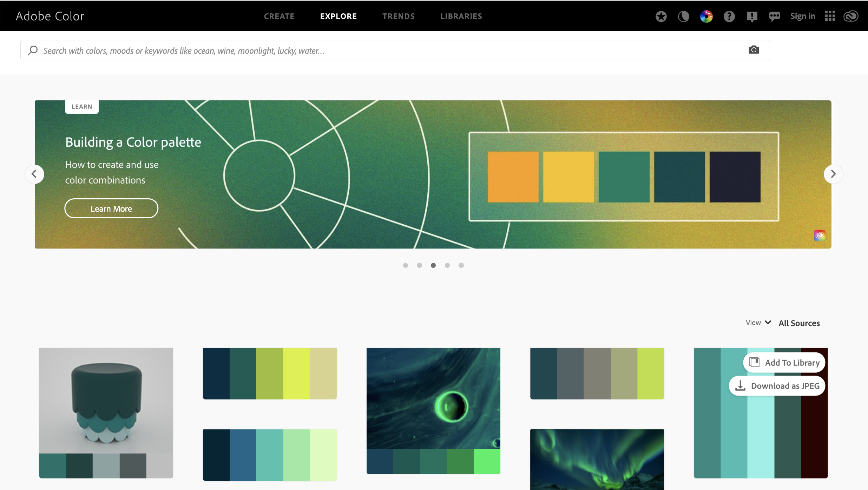Go to previous banner slide arrow
Viewport: 868px width, 490px height.
coord(34,174)
